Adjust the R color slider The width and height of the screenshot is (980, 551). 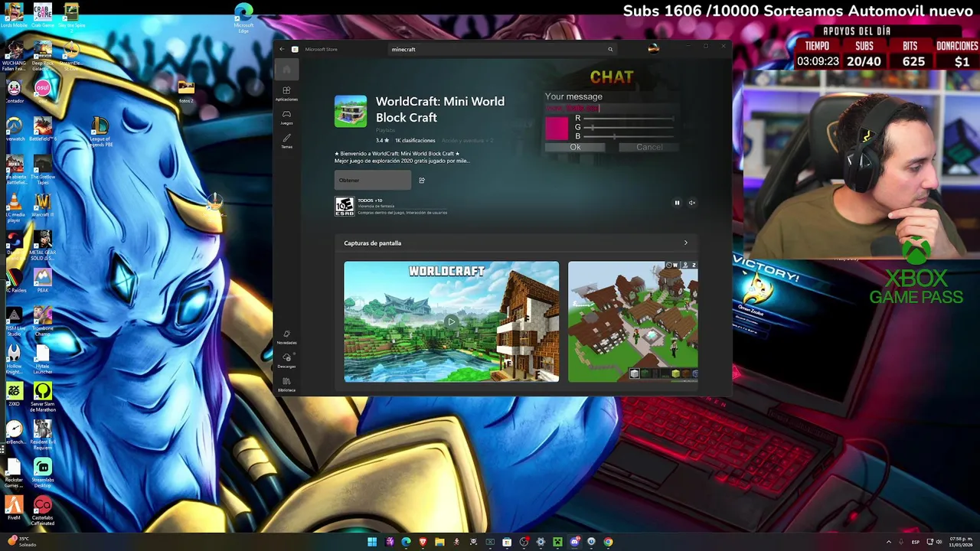click(628, 118)
